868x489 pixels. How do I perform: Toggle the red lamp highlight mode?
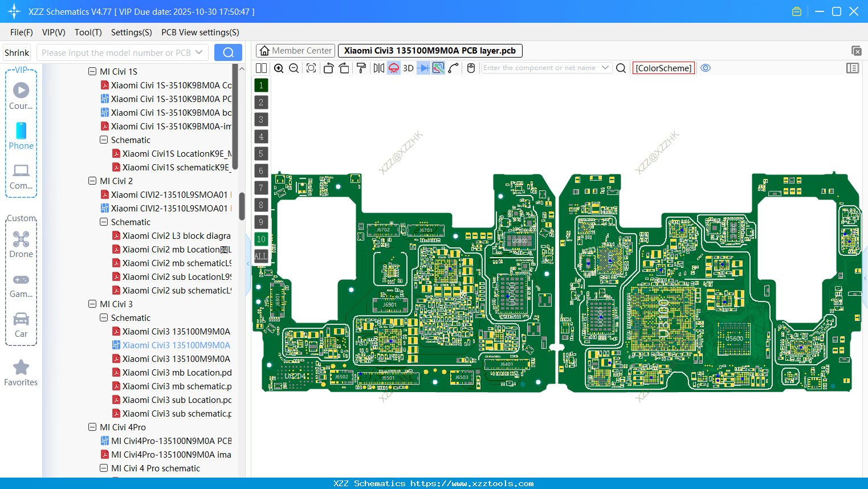(393, 67)
